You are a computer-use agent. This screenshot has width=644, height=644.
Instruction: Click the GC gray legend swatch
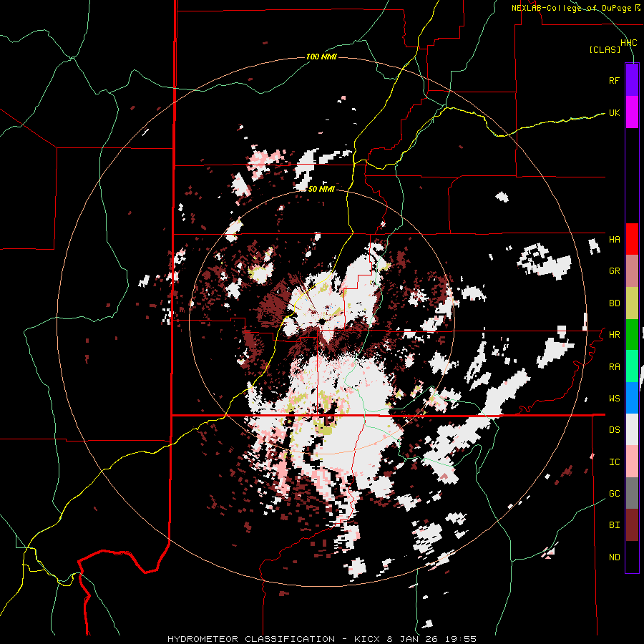click(632, 493)
